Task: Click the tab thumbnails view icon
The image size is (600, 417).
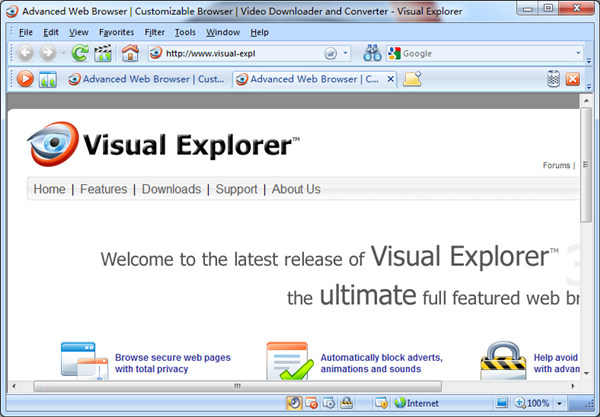Action: tap(48, 79)
